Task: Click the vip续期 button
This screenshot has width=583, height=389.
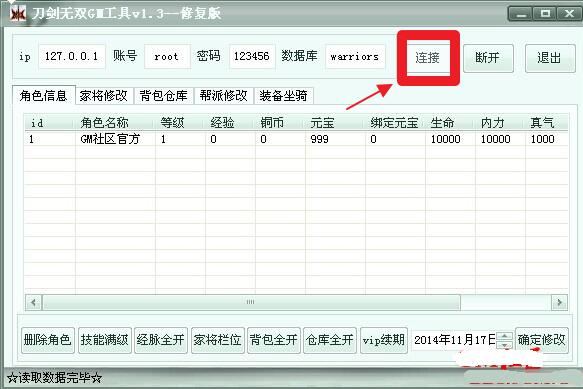Action: click(384, 340)
